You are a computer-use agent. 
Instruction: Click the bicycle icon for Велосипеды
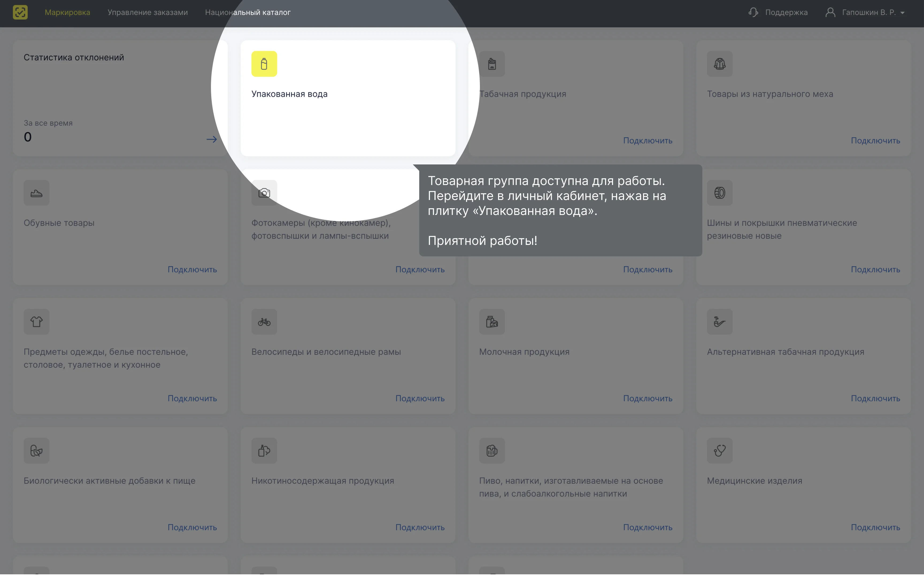pos(264,322)
